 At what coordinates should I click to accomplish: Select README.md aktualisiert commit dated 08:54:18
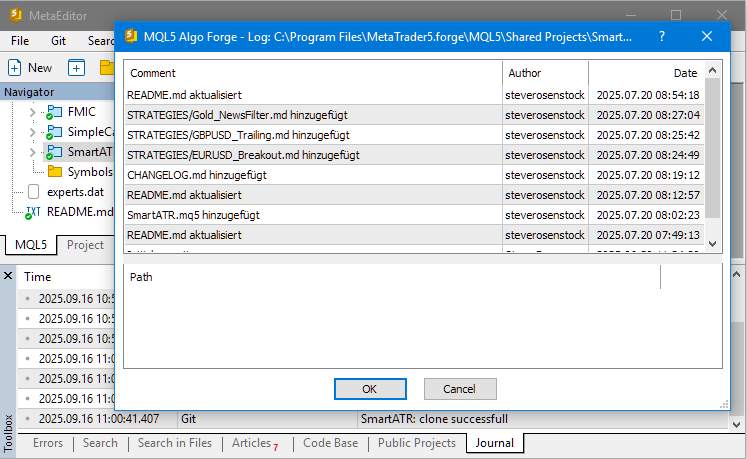414,95
